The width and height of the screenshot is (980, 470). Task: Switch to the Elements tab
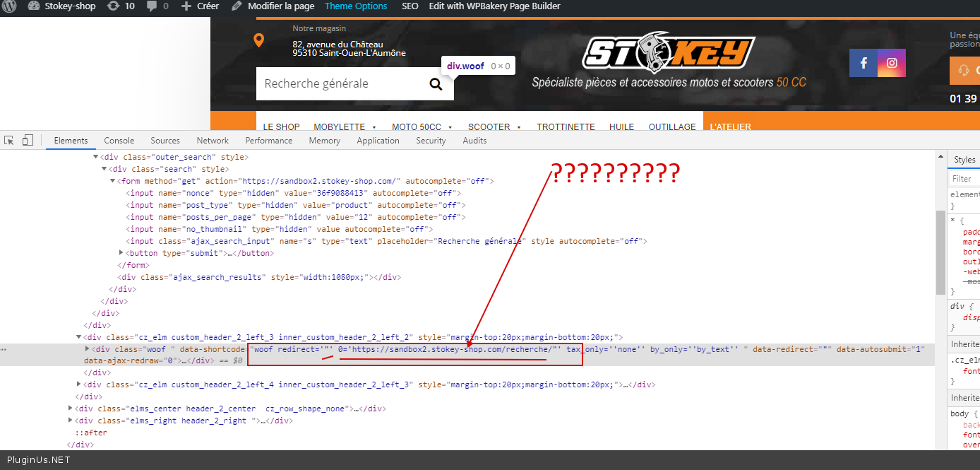click(x=71, y=141)
